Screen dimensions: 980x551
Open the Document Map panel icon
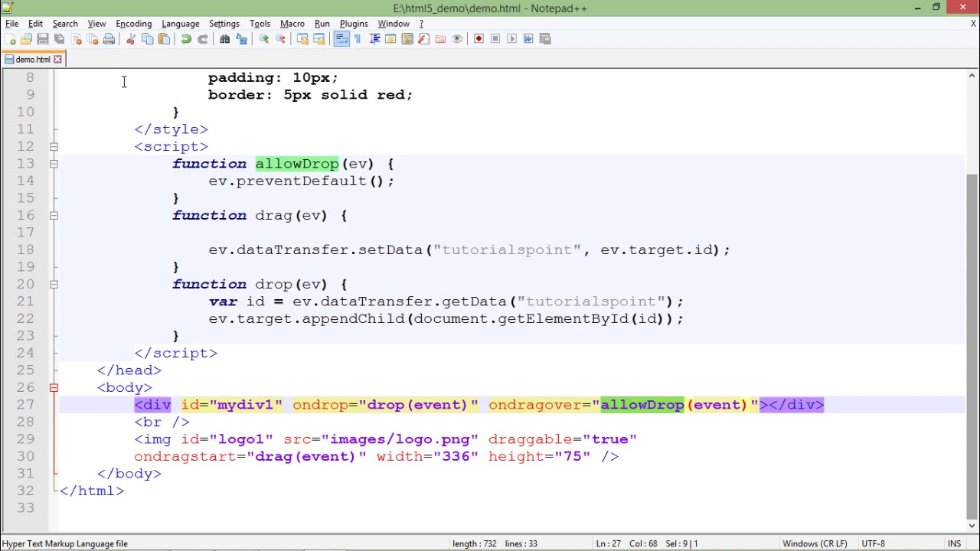[x=407, y=39]
